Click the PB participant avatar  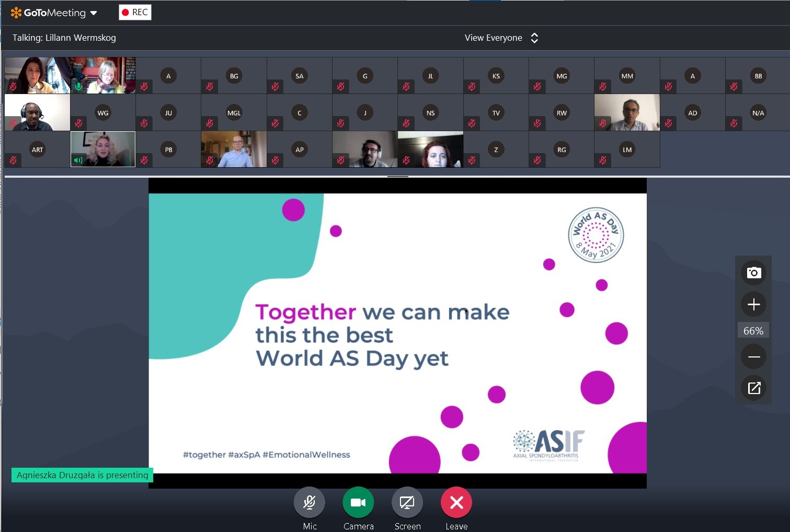(x=168, y=149)
